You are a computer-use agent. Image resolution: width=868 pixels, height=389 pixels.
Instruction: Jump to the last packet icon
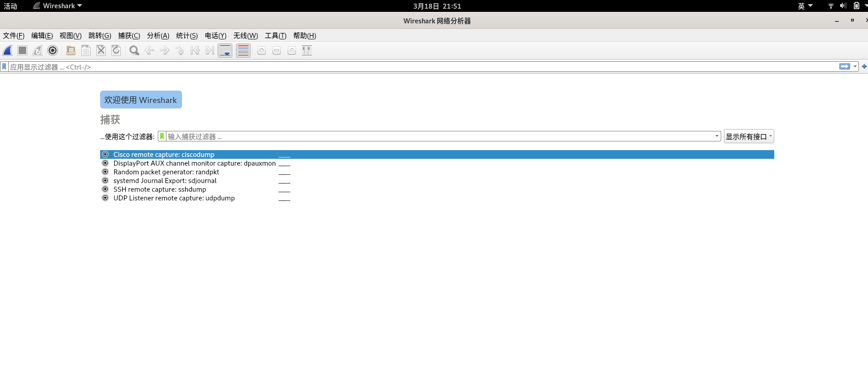click(210, 50)
